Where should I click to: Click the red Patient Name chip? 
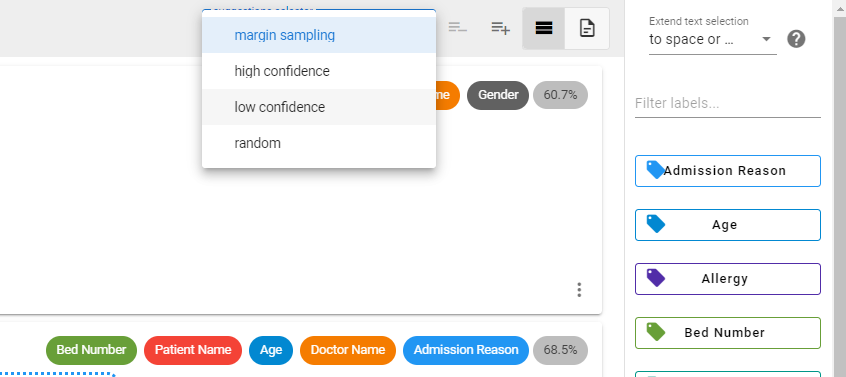pos(193,350)
